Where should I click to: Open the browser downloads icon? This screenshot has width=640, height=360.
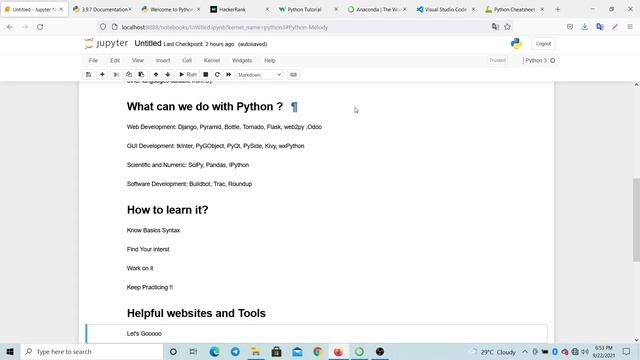pos(584,27)
